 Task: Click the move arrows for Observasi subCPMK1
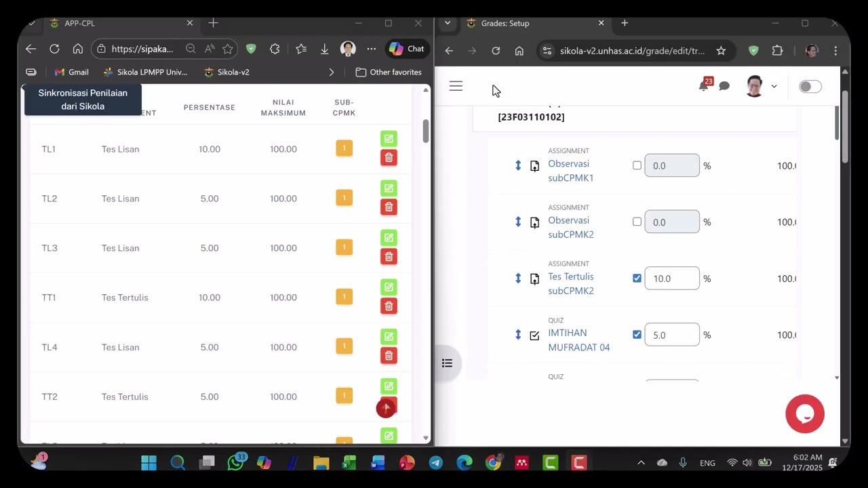518,165
